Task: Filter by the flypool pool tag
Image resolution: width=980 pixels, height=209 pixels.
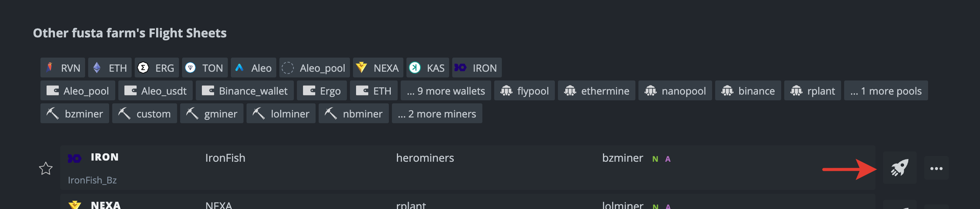Action: point(524,91)
